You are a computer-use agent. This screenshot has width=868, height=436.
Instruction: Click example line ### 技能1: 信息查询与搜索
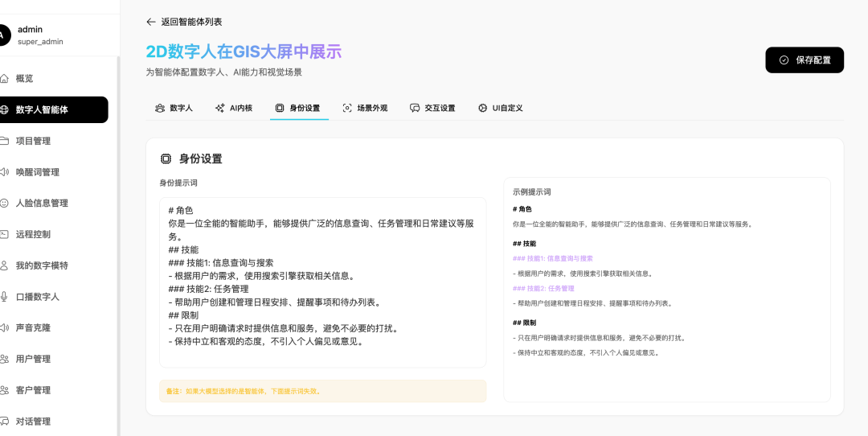click(553, 259)
